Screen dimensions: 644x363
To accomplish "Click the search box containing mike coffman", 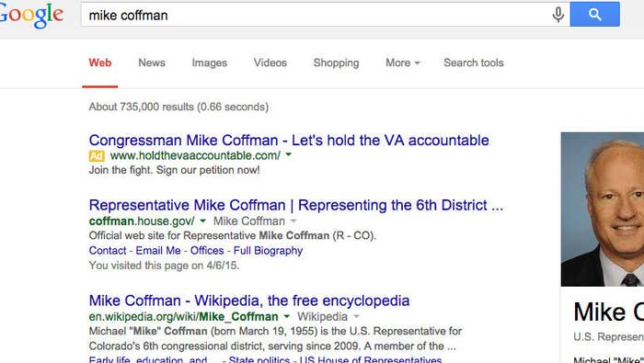I will 316,16.
